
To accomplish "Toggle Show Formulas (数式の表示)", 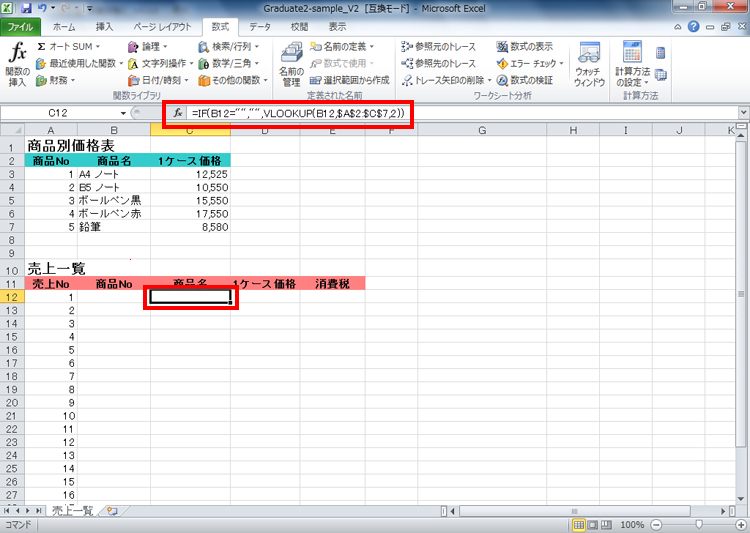I will coord(525,46).
